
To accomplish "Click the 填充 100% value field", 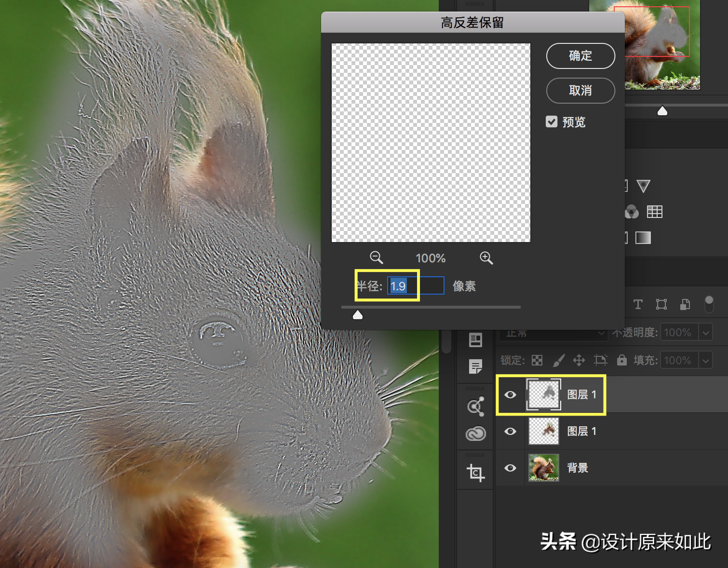I will click(x=679, y=360).
